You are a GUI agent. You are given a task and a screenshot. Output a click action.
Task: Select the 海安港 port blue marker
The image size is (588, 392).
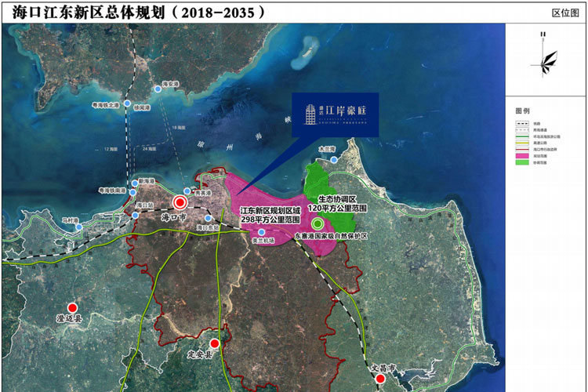pos(158,89)
